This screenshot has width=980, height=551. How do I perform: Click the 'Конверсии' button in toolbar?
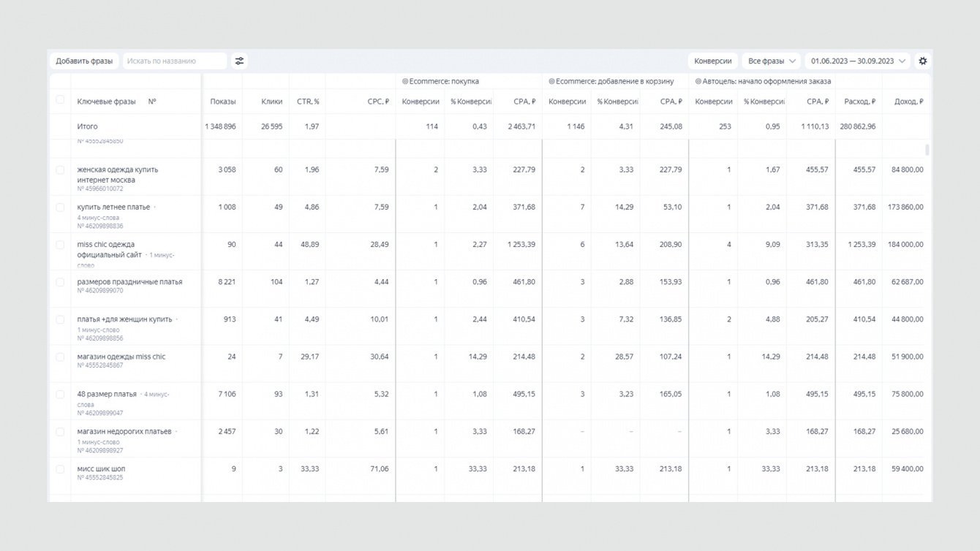coord(712,61)
